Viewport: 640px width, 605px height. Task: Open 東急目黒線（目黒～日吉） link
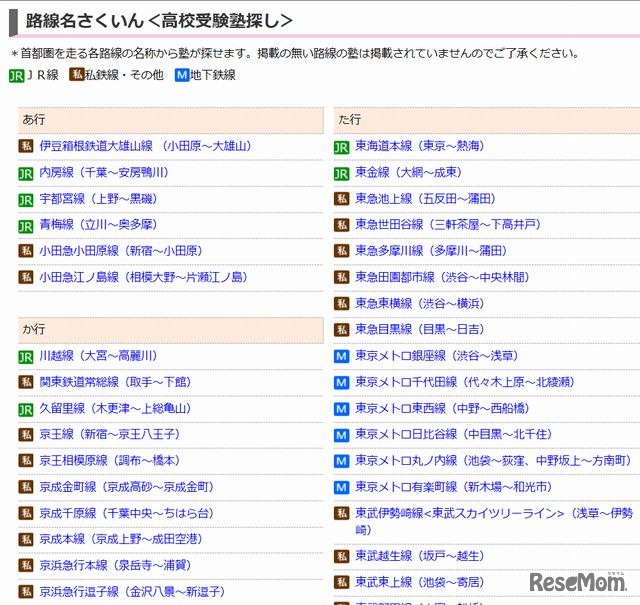420,329
